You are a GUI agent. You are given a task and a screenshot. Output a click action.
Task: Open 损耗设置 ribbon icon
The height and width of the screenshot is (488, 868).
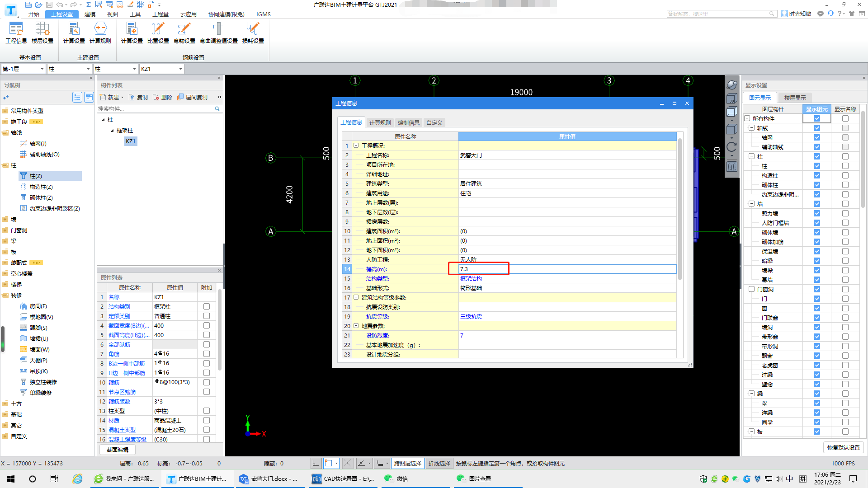(x=253, y=33)
